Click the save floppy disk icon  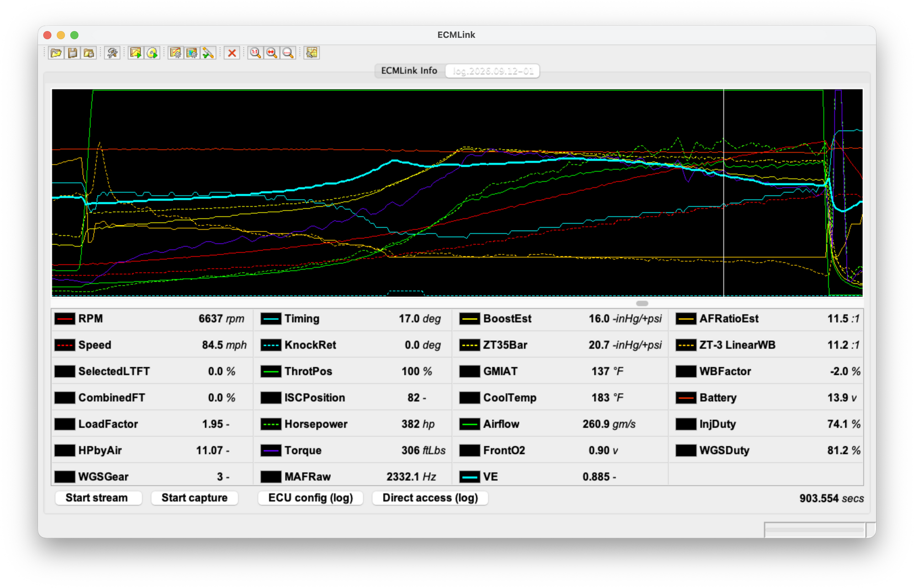[x=73, y=53]
